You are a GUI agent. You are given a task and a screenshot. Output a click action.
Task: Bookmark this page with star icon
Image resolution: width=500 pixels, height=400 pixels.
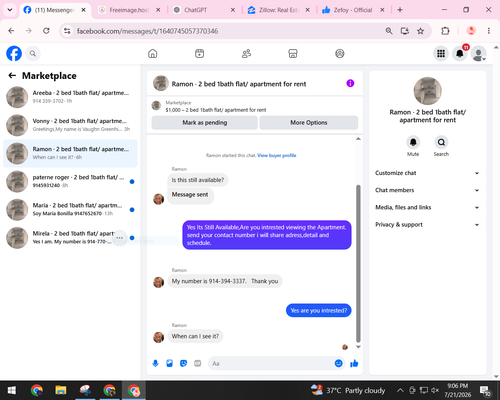[420, 31]
